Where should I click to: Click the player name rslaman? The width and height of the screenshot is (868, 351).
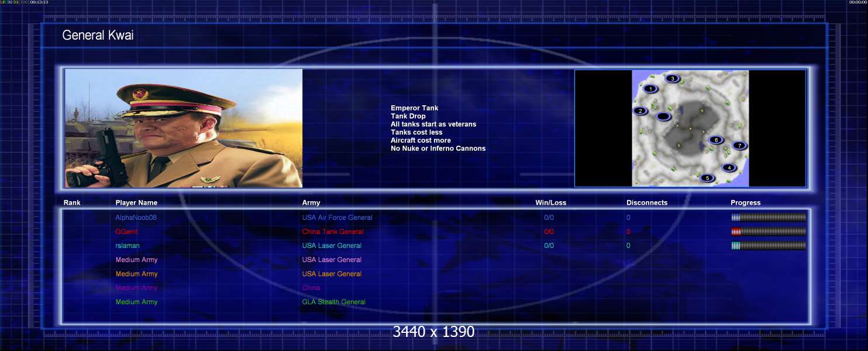(x=128, y=246)
